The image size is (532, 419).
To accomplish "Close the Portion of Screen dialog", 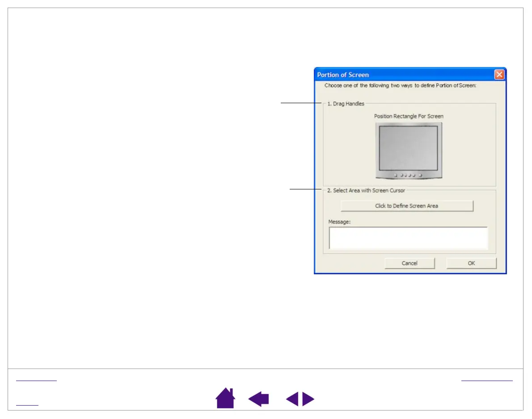I will pos(499,75).
